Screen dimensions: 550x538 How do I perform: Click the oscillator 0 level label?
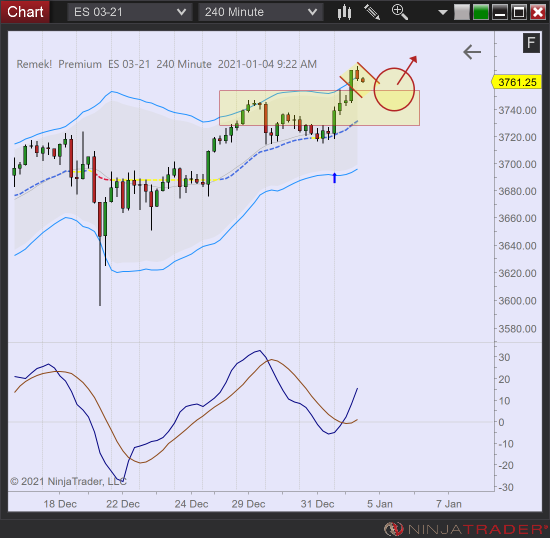[x=502, y=422]
